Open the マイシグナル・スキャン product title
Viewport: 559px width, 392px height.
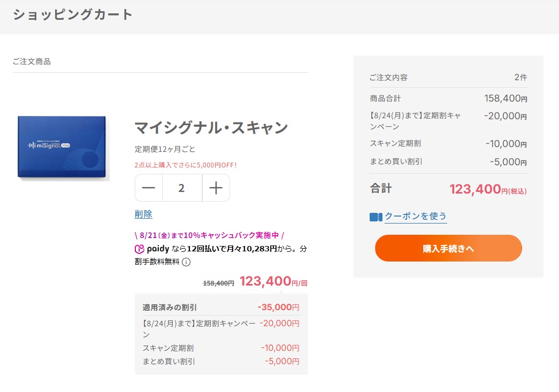pyautogui.click(x=211, y=127)
